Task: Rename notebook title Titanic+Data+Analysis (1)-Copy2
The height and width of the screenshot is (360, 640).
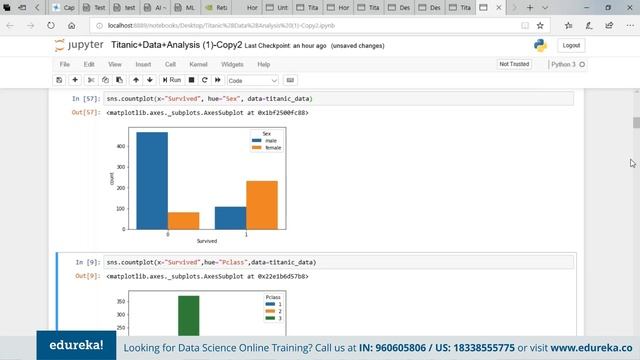Action: coord(176,45)
